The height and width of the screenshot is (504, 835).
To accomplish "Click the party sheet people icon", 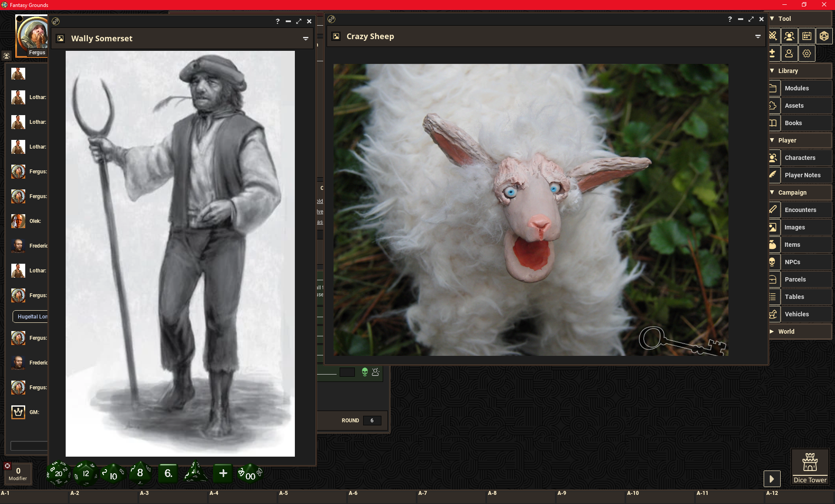I will (789, 36).
